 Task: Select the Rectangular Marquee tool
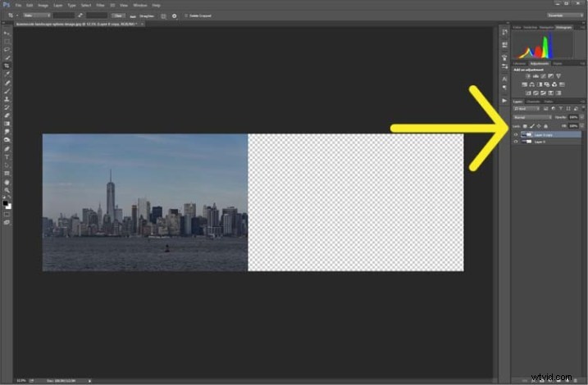point(7,42)
